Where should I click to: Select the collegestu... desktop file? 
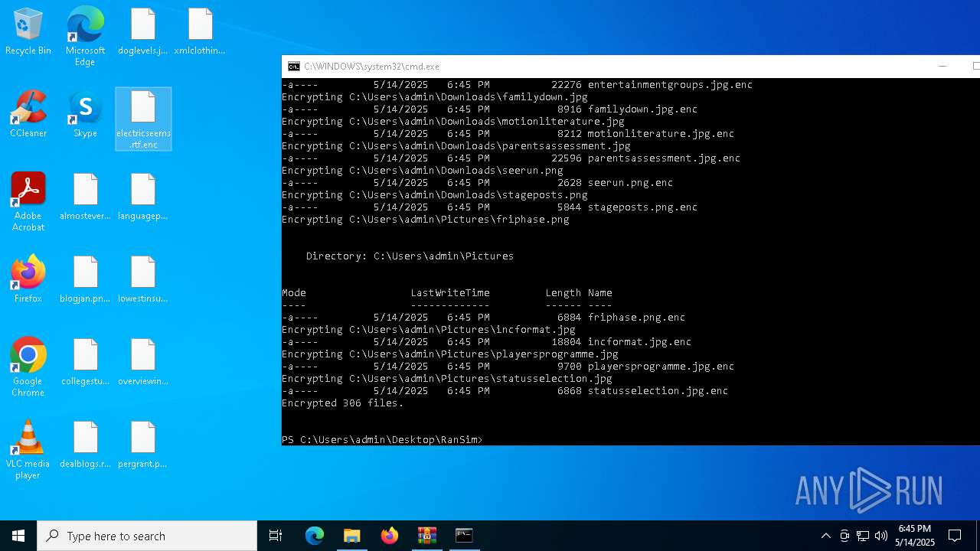pyautogui.click(x=85, y=363)
